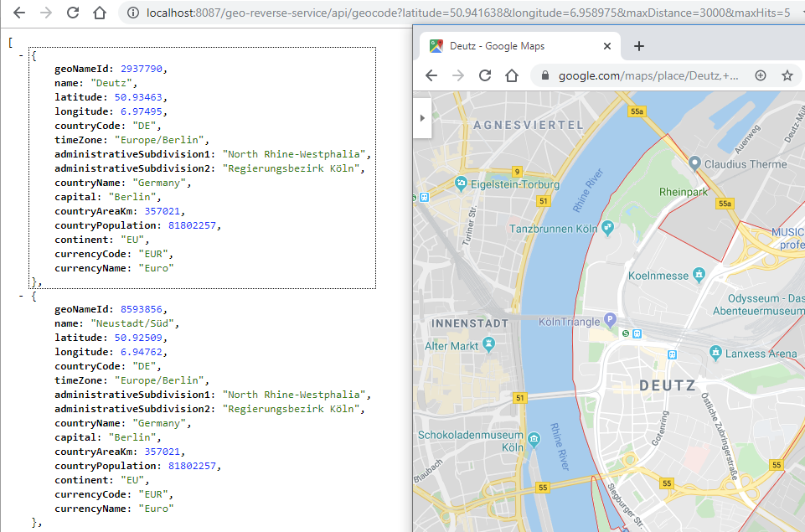The height and width of the screenshot is (532, 805).
Task: Go forward in Google Maps window
Action: (458, 75)
